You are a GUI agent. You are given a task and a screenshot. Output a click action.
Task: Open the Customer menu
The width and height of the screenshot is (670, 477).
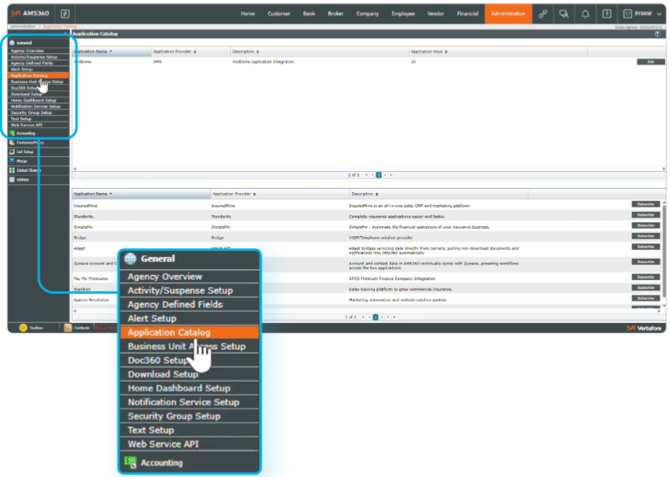point(279,14)
